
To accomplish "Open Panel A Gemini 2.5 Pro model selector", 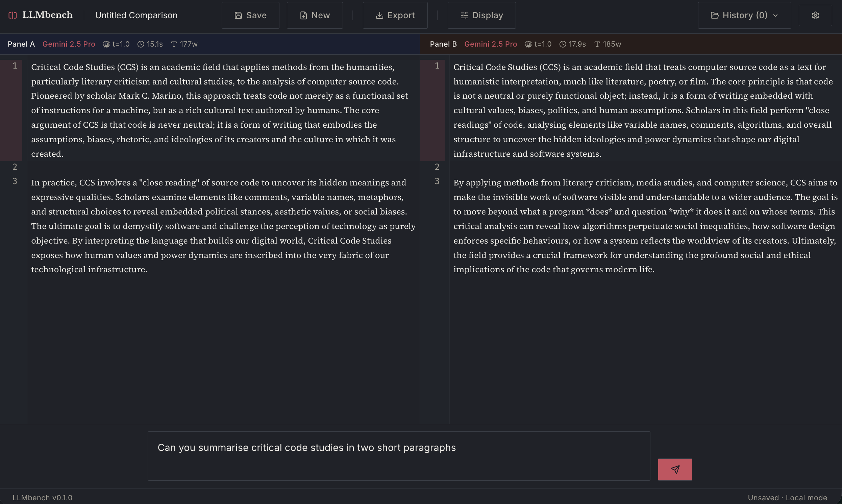I will (x=69, y=44).
